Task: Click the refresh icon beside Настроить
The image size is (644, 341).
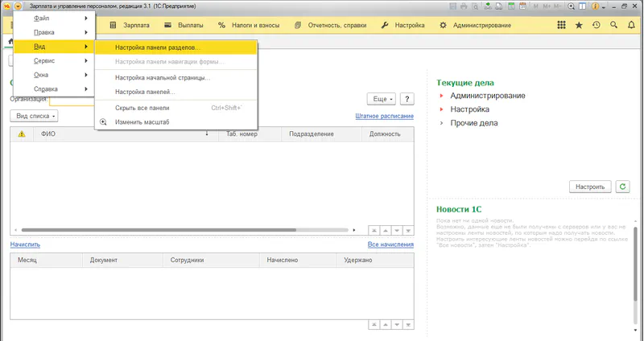Action: (x=623, y=187)
